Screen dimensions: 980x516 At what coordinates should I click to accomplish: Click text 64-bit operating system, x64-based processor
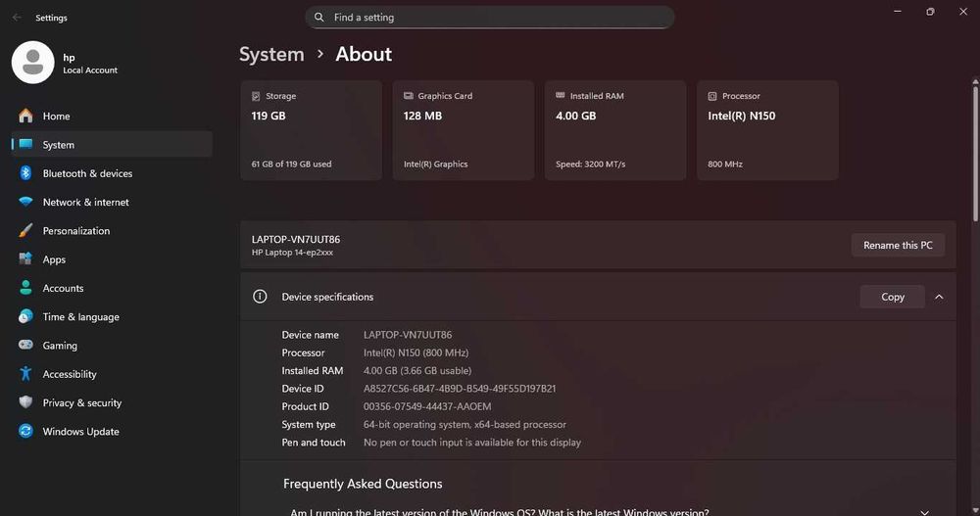tap(465, 424)
